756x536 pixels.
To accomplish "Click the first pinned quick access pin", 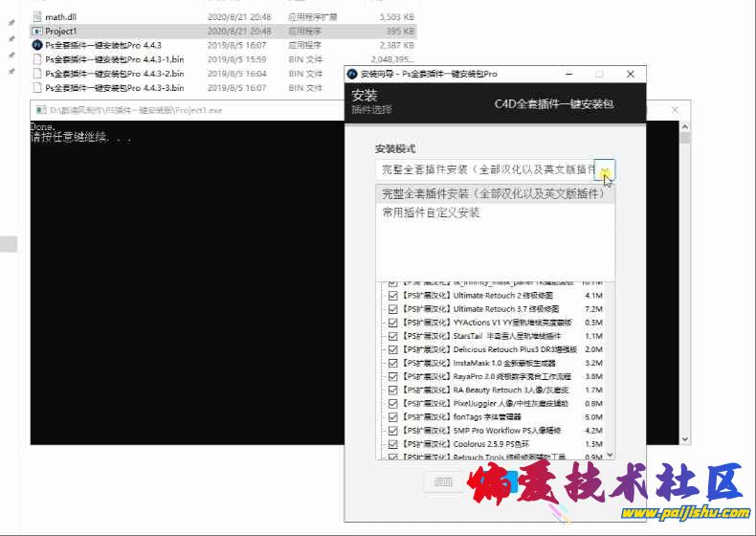I will point(11,22).
